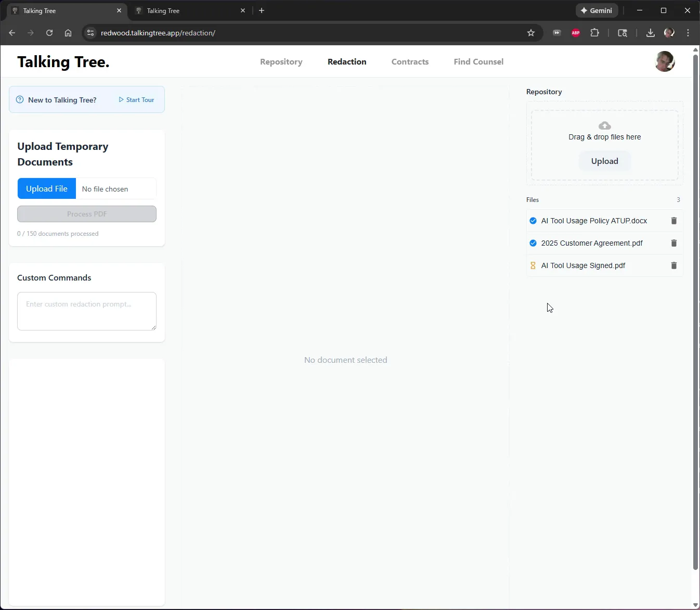
Task: Click the drag & drop files area
Action: (x=604, y=145)
